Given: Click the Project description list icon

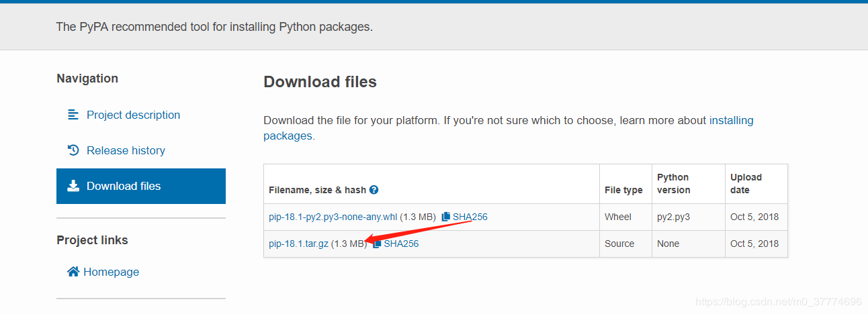Looking at the screenshot, I should [x=73, y=115].
